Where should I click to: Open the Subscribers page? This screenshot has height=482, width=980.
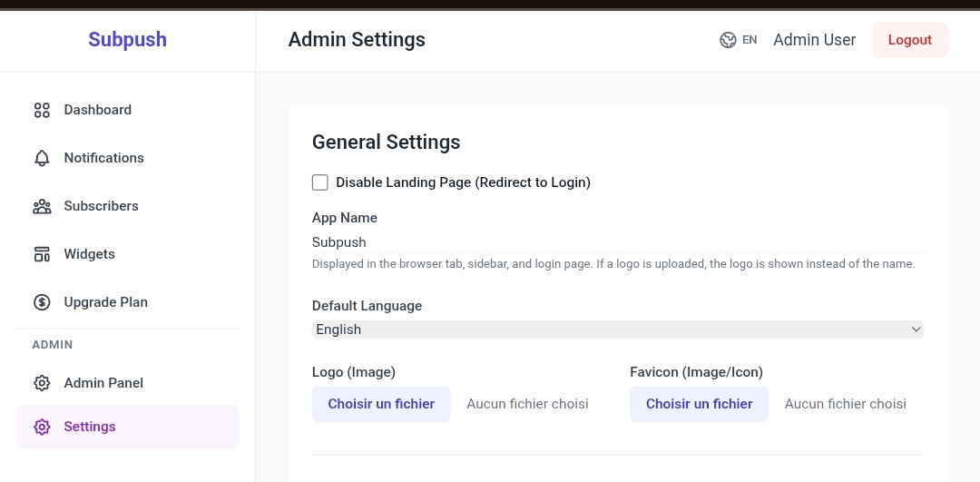pos(128,206)
